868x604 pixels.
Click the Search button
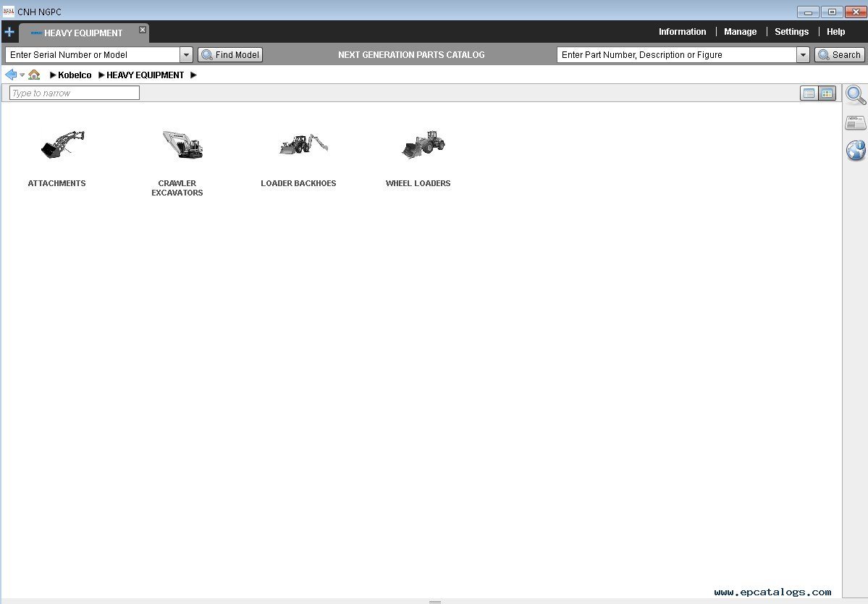[x=840, y=55]
